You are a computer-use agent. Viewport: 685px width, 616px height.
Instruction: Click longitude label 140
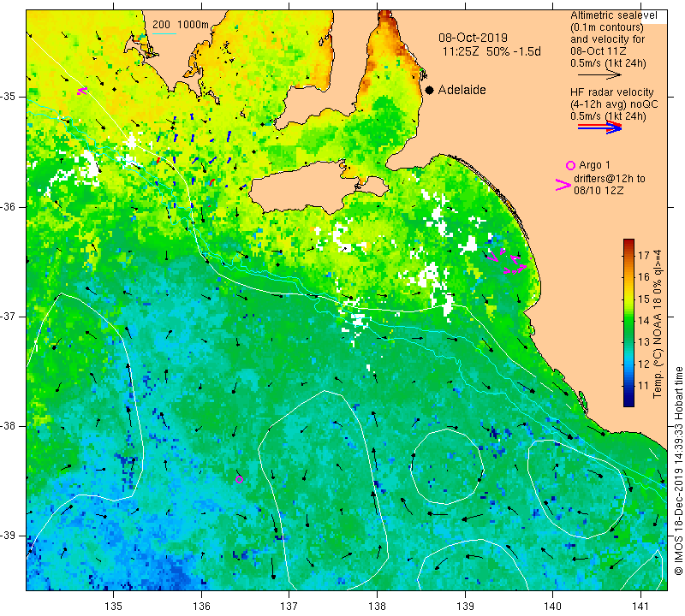[552, 607]
